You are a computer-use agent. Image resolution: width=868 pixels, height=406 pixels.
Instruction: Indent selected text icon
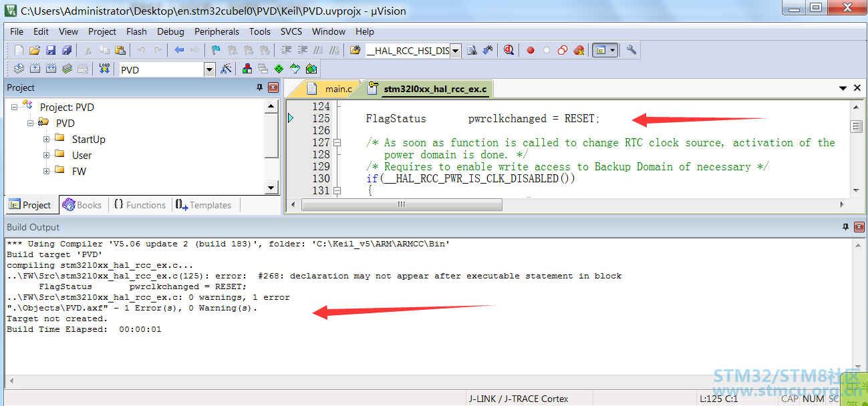286,50
